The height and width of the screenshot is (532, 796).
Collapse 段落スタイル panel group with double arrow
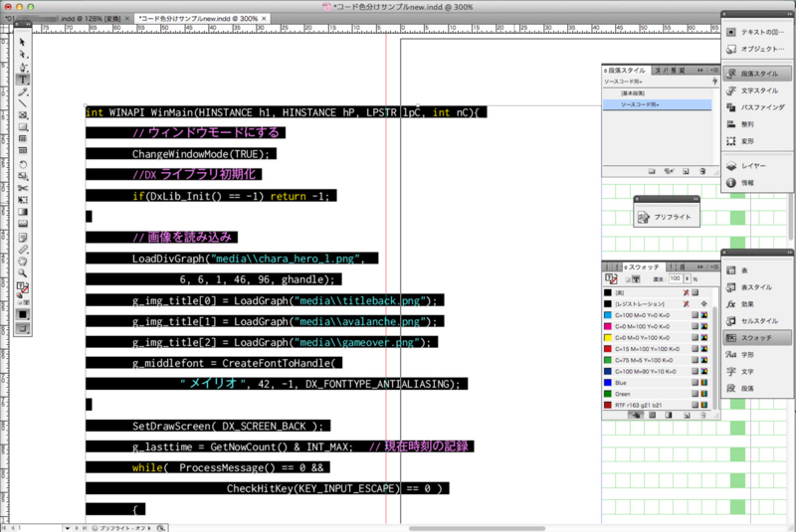[x=700, y=70]
